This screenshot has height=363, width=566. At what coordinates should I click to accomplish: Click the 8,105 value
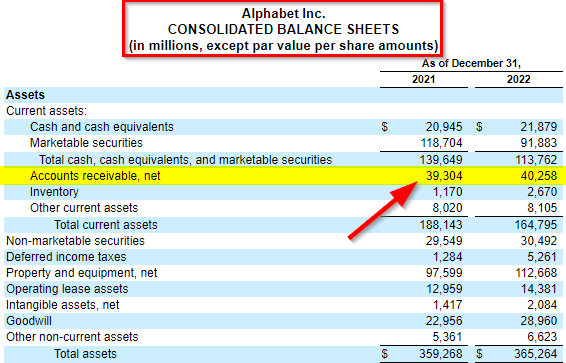click(542, 208)
